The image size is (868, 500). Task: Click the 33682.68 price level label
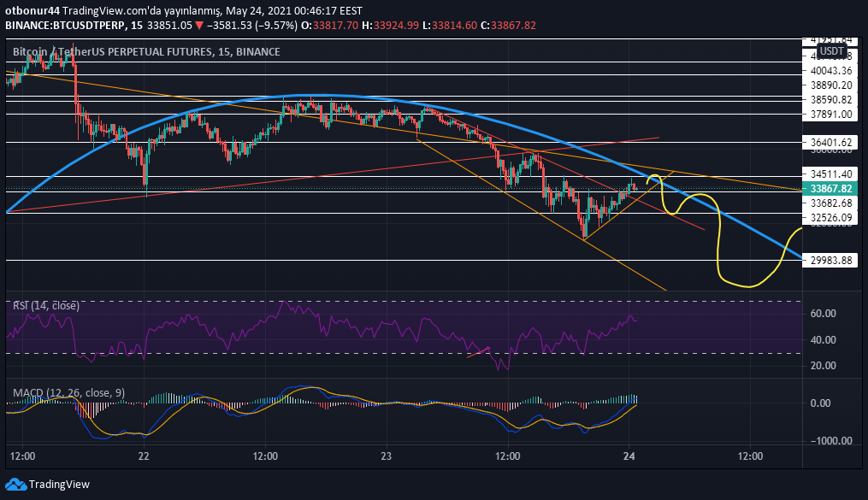(831, 203)
